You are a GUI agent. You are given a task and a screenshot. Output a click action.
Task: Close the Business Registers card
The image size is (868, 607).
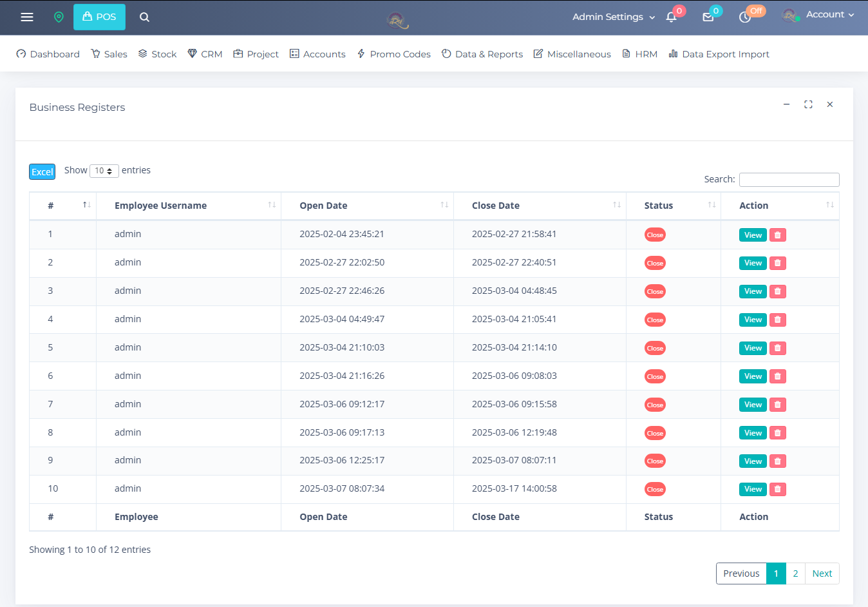830,104
